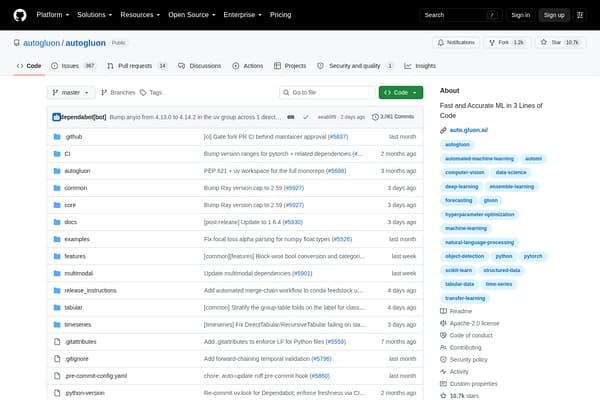Fork the repository with Fork button
Screen dimensions: 600x400
506,42
